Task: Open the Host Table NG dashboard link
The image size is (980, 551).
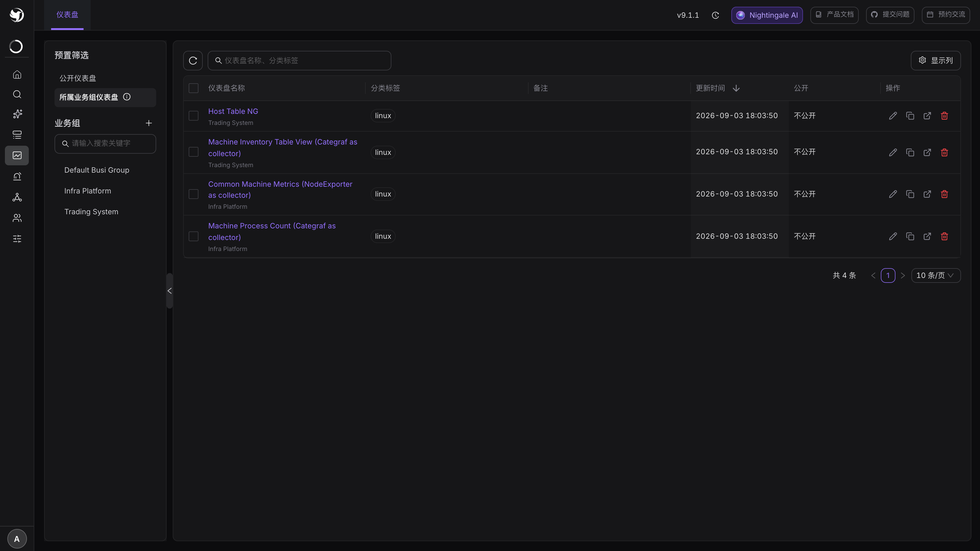Action: [x=233, y=111]
